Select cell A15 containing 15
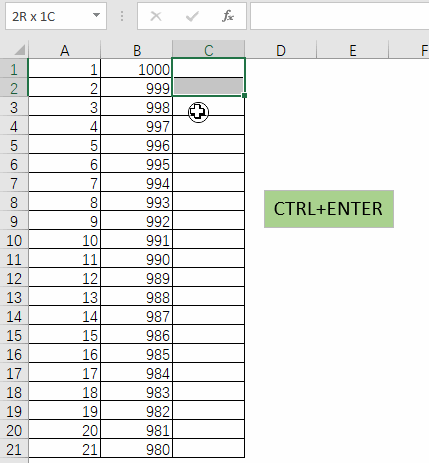This screenshot has height=463, width=429. (x=65, y=335)
